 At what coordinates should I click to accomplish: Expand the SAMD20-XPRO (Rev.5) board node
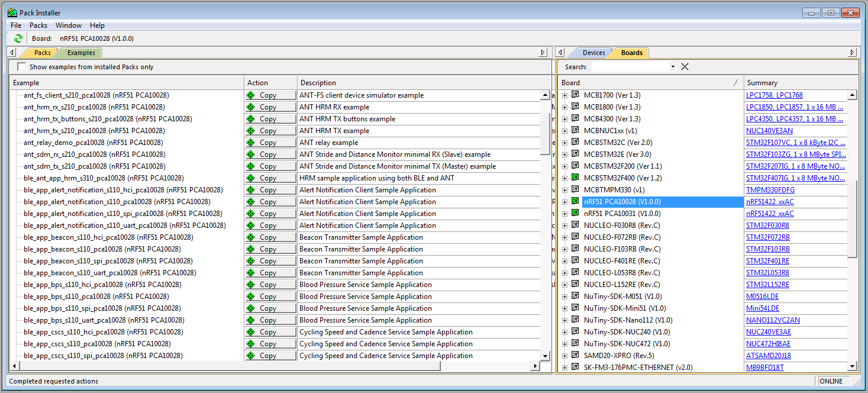pyautogui.click(x=564, y=356)
